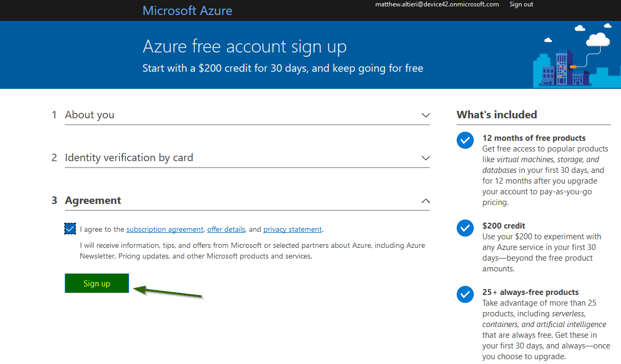Click the Sign out option
Screen dimensions: 621x364
520,4
